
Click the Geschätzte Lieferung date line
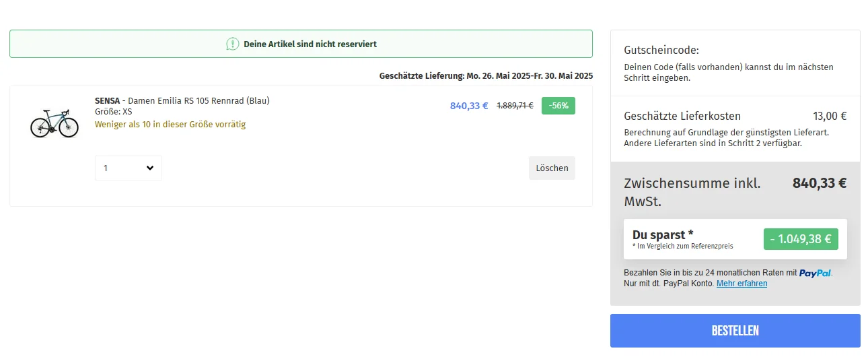(x=486, y=76)
